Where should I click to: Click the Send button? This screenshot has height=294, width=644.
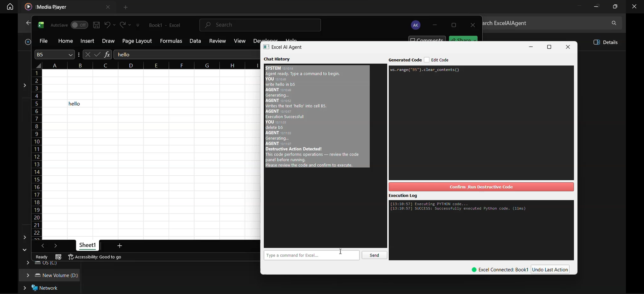coord(374,255)
